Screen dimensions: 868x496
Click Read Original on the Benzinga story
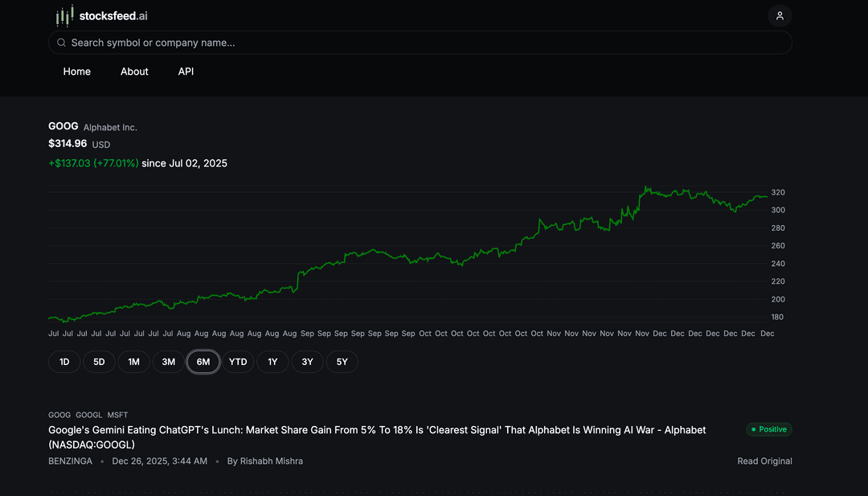click(764, 461)
